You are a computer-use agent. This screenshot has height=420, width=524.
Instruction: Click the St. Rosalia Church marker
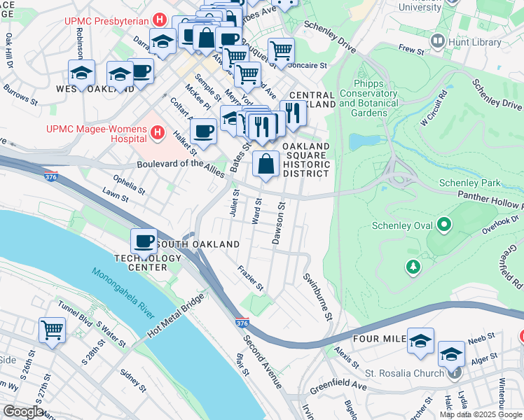(x=454, y=374)
